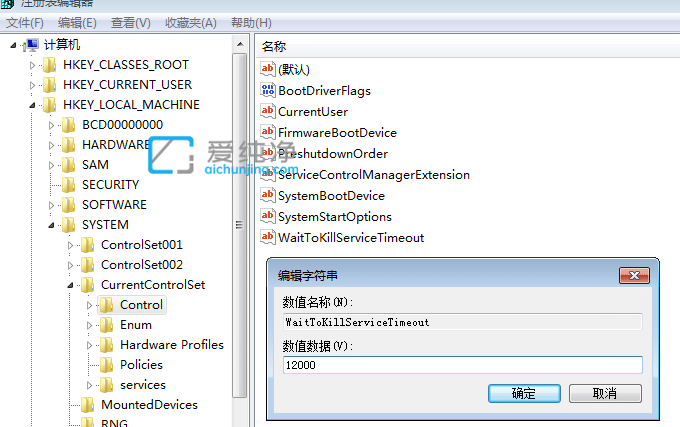Click the HARDWARE folder icon
680x427 pixels.
click(x=69, y=145)
